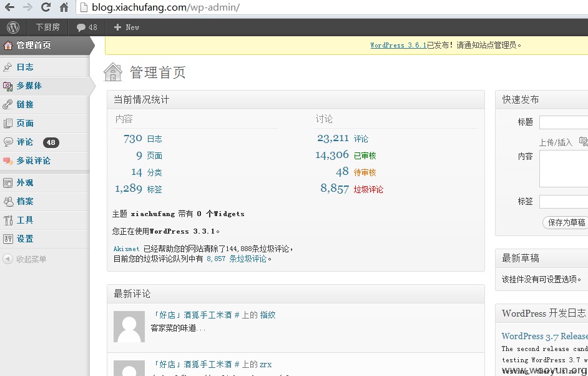Click the 48 待审核 link
Image resolution: width=588 pixels, height=376 pixels.
tap(356, 172)
